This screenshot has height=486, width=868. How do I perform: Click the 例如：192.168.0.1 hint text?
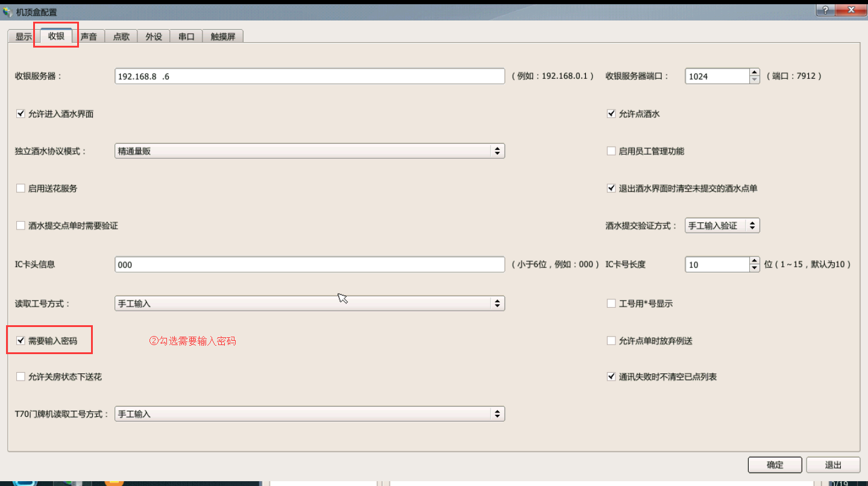click(552, 76)
